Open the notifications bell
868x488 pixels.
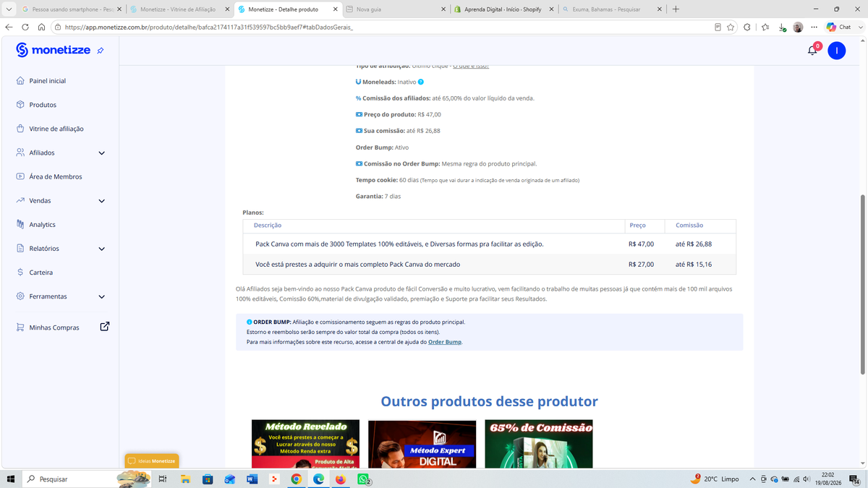(813, 50)
